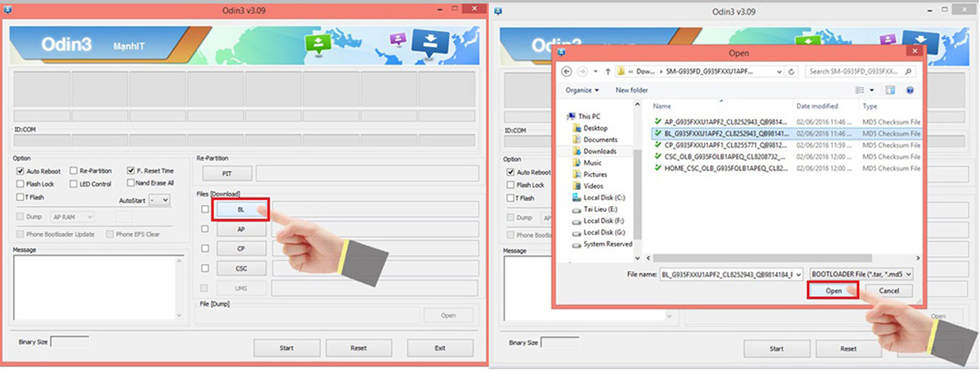
Task: Tick checkbox beside AP button
Action: tap(206, 230)
